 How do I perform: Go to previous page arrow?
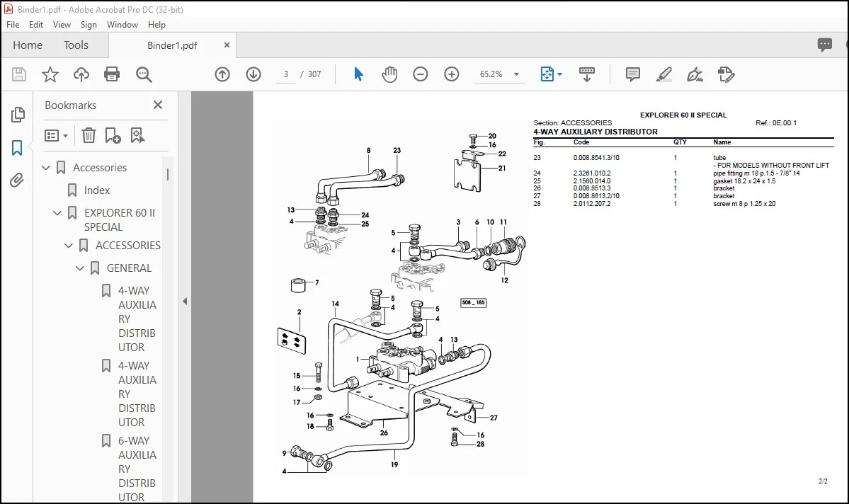point(222,74)
